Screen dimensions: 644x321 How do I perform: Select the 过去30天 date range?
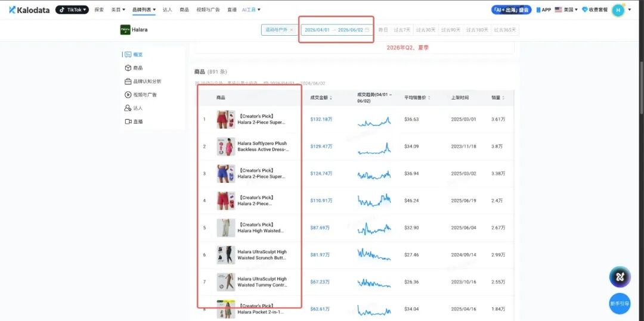point(425,30)
